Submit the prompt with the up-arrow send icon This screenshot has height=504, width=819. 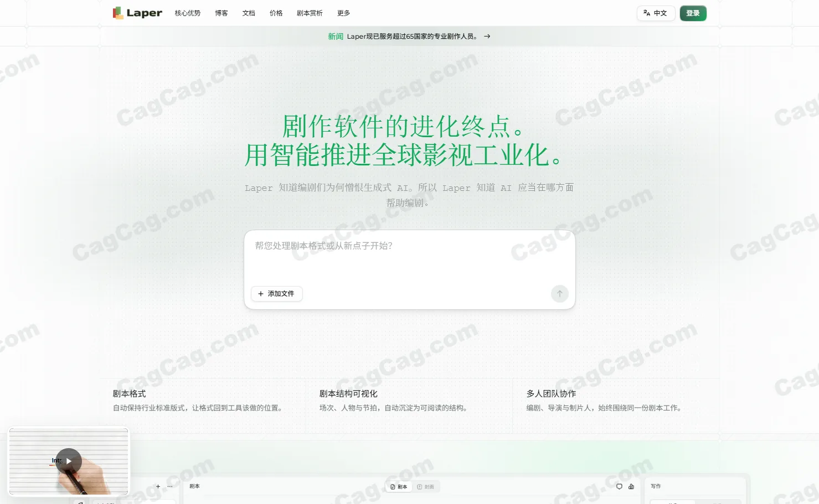point(560,294)
